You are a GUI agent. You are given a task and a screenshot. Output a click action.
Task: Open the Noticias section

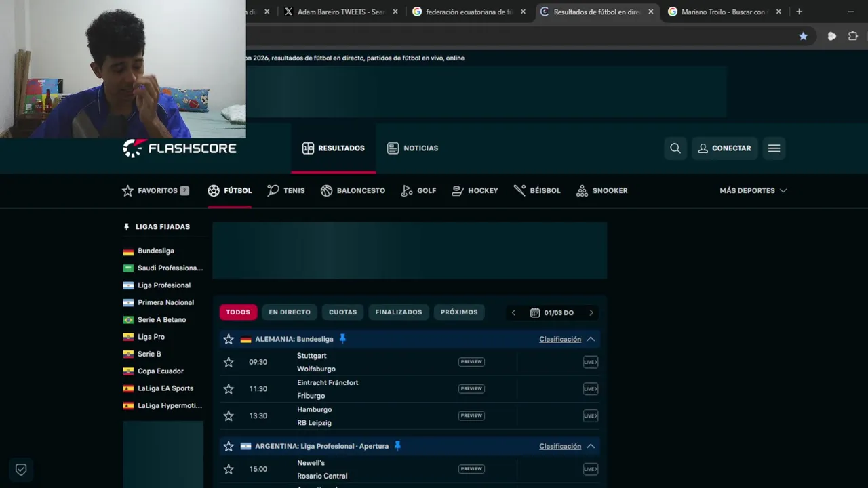click(412, 148)
